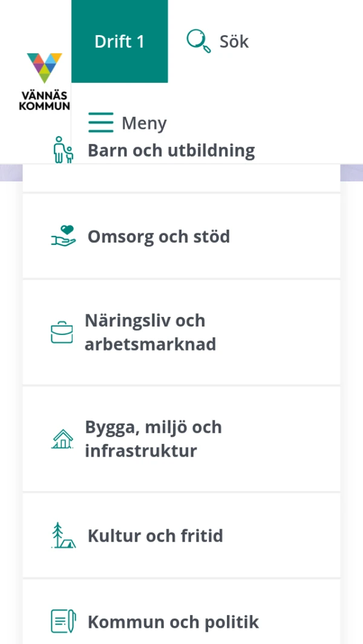363x644 pixels.
Task: Click the briefcase icon
Action: 62,333
